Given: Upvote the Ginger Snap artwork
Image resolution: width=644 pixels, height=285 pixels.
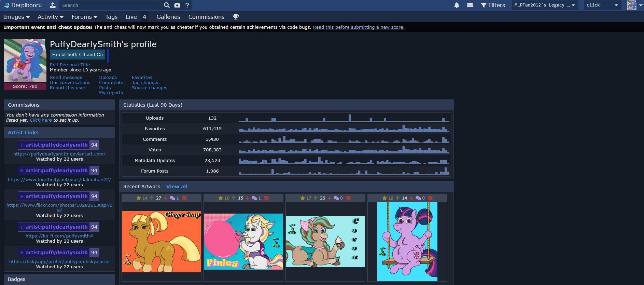Looking at the screenshot, I should (152, 198).
